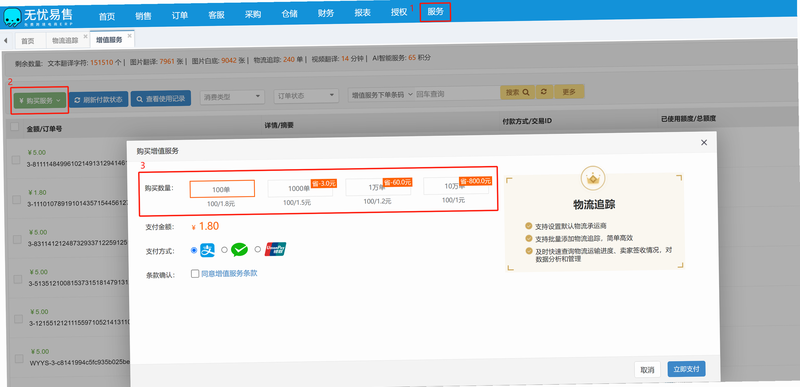Expand the 购买服务 dropdown button
The width and height of the screenshot is (800, 387).
(40, 101)
